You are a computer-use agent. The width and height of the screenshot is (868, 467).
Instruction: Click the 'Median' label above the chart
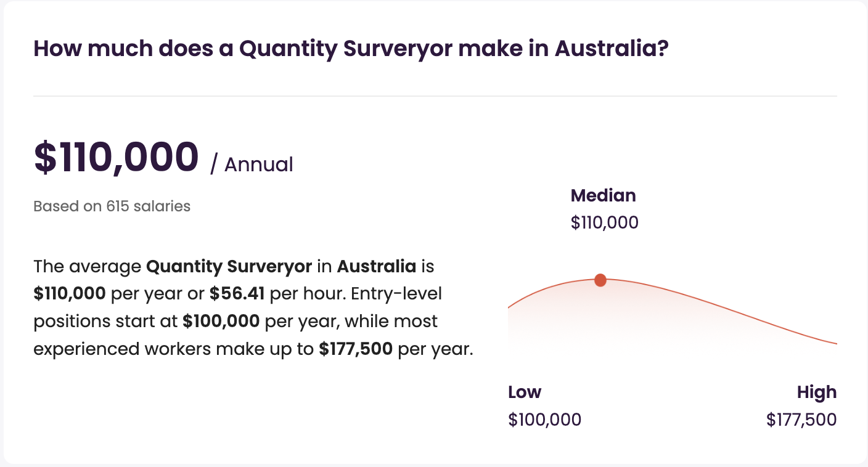(603, 196)
